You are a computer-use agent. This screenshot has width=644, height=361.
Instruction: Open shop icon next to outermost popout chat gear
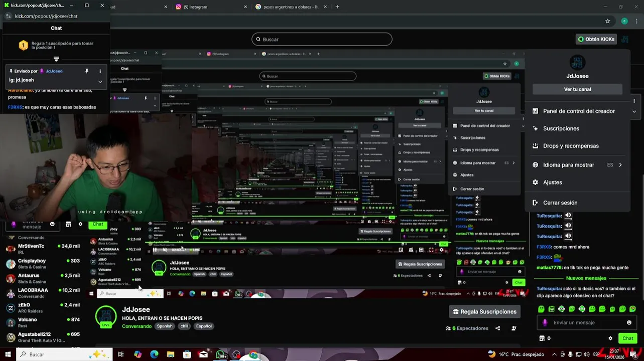(x=68, y=224)
